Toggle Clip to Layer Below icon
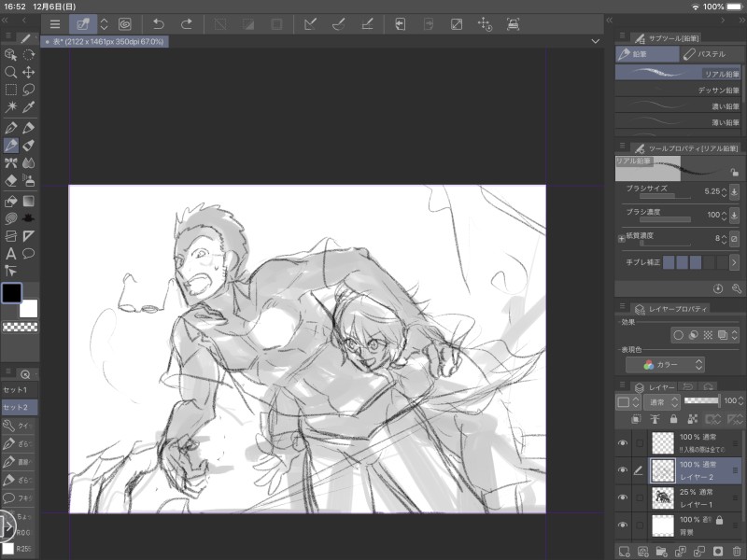 (x=636, y=419)
